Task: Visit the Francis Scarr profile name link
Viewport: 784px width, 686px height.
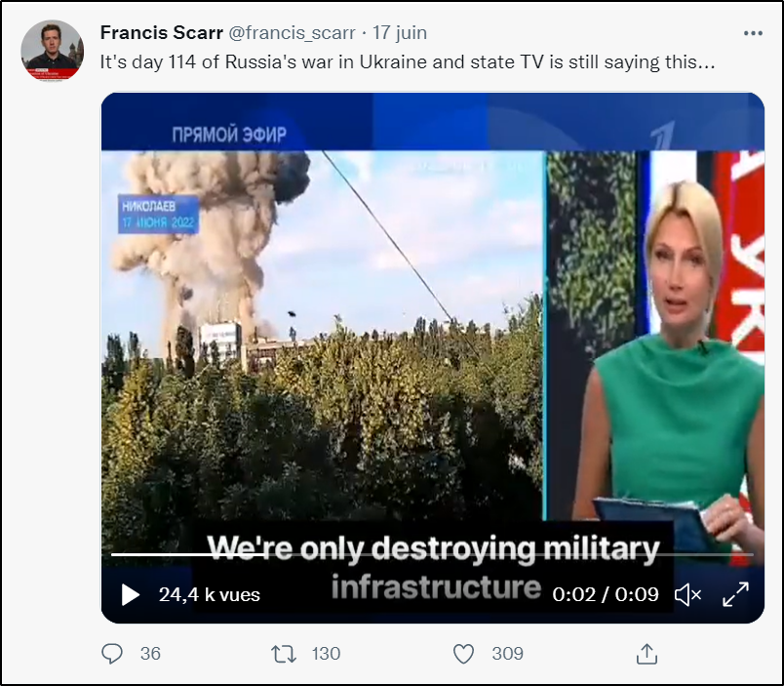Action: [162, 33]
